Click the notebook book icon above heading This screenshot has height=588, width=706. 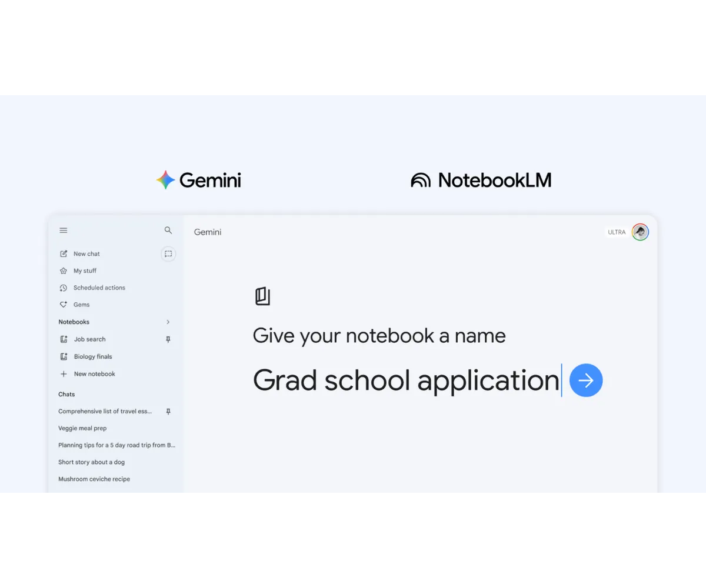click(262, 296)
